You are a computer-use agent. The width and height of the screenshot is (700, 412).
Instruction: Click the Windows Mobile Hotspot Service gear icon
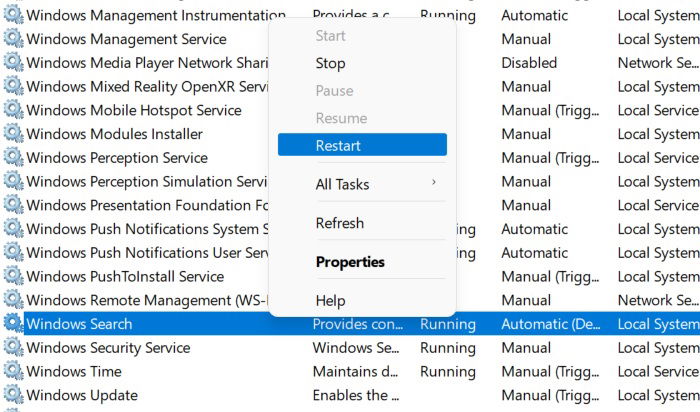[13, 110]
